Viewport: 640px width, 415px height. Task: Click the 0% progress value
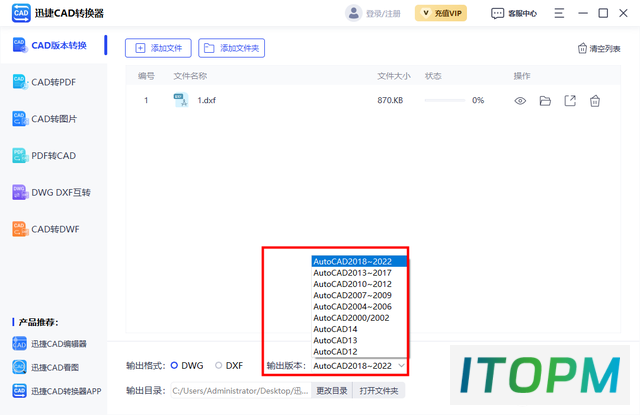click(478, 100)
